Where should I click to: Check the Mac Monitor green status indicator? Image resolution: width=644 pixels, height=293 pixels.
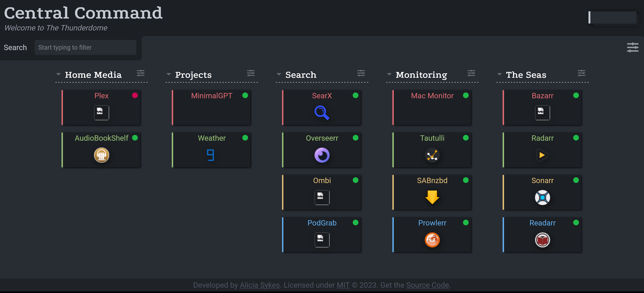466,95
